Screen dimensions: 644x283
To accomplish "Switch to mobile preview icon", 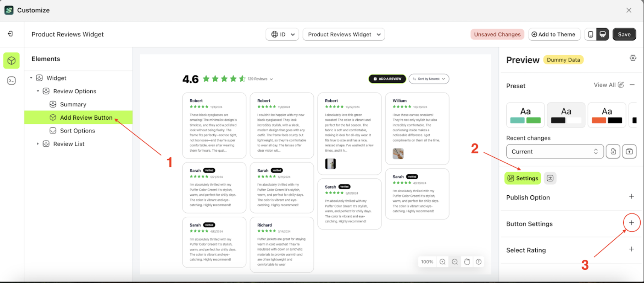I will pos(591,34).
